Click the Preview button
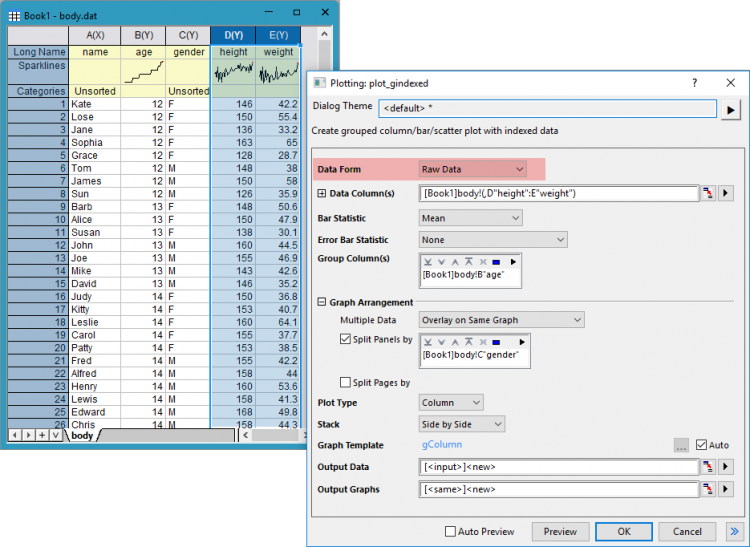Screen dimensions: 750x547 [x=560, y=532]
